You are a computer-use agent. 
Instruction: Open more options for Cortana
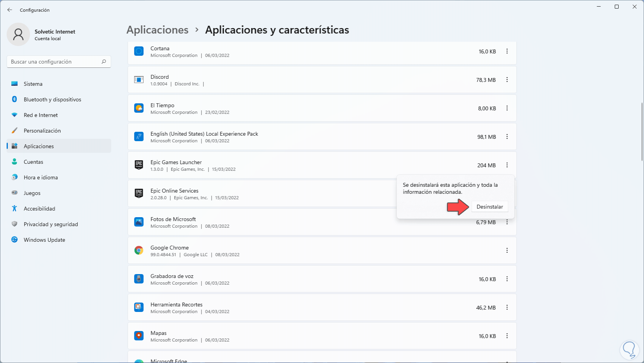coord(507,51)
